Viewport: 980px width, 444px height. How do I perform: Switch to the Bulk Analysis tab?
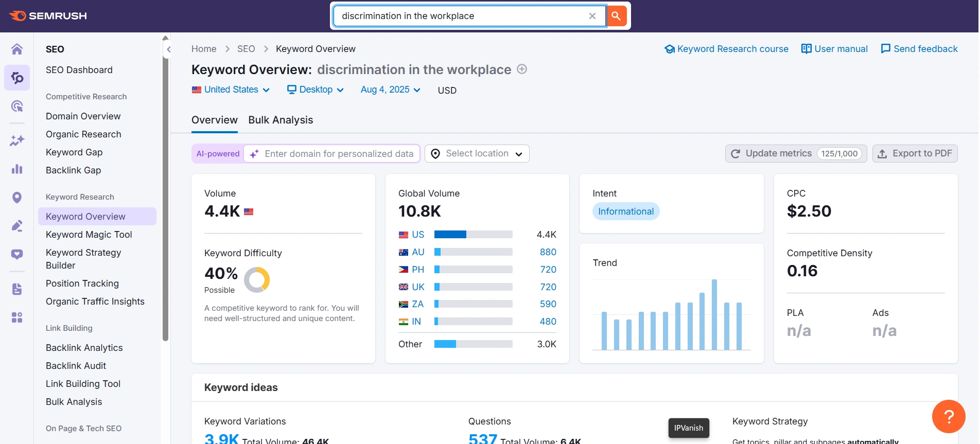click(281, 120)
